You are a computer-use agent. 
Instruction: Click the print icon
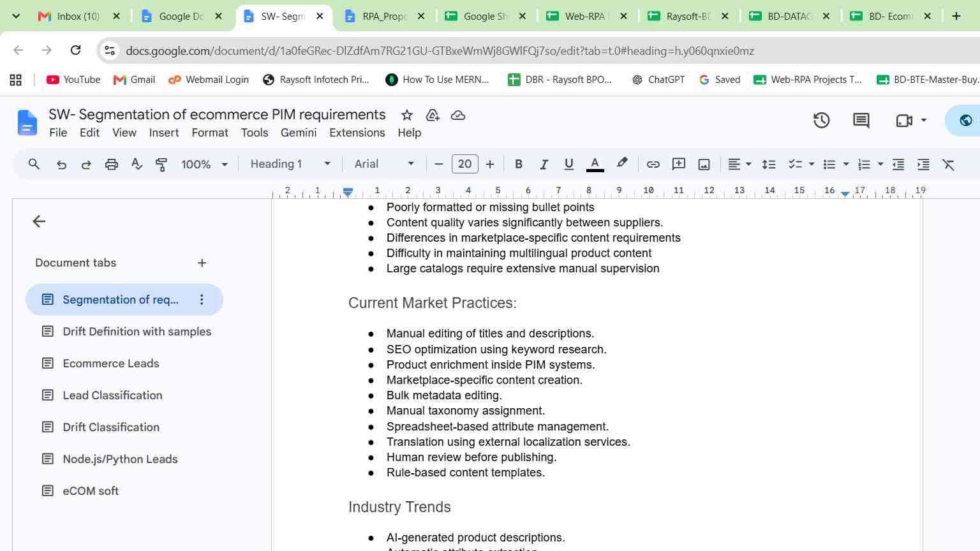click(x=112, y=165)
